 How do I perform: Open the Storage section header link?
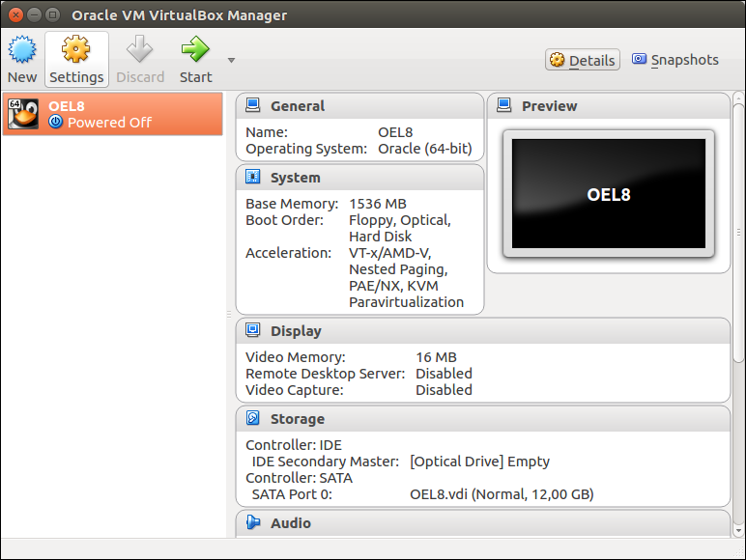point(298,419)
